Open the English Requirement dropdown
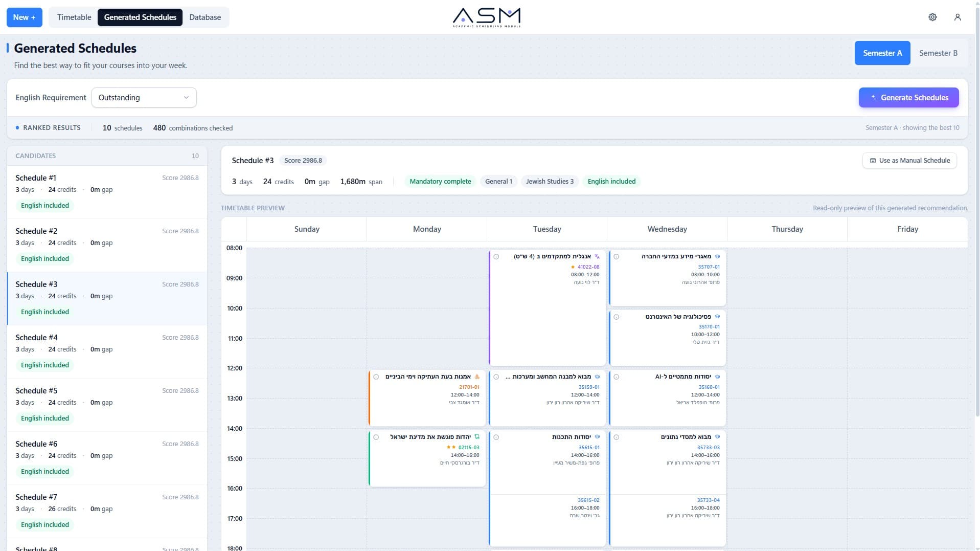Image resolution: width=980 pixels, height=551 pixels. [x=144, y=97]
